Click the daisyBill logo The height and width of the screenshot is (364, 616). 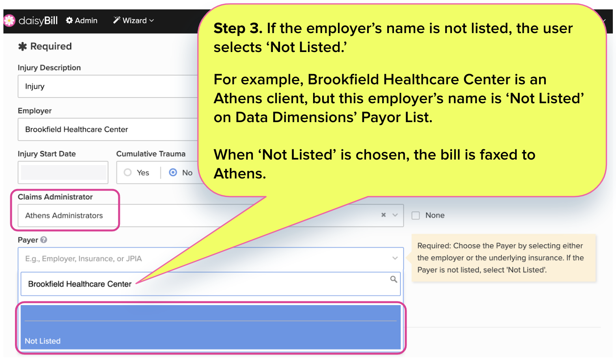coord(31,20)
